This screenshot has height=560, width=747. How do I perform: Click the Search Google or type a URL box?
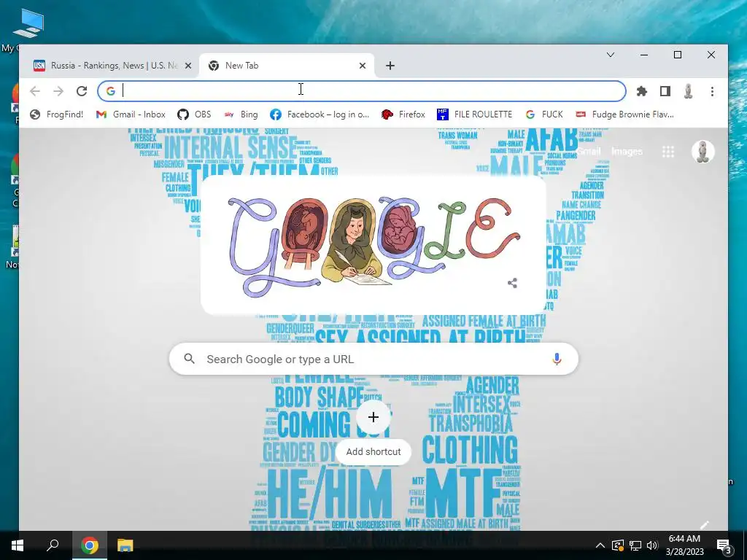click(373, 359)
